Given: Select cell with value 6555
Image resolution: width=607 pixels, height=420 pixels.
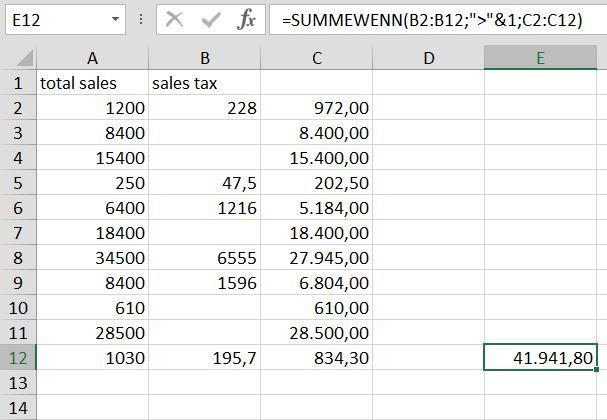Looking at the screenshot, I should pos(205,258).
